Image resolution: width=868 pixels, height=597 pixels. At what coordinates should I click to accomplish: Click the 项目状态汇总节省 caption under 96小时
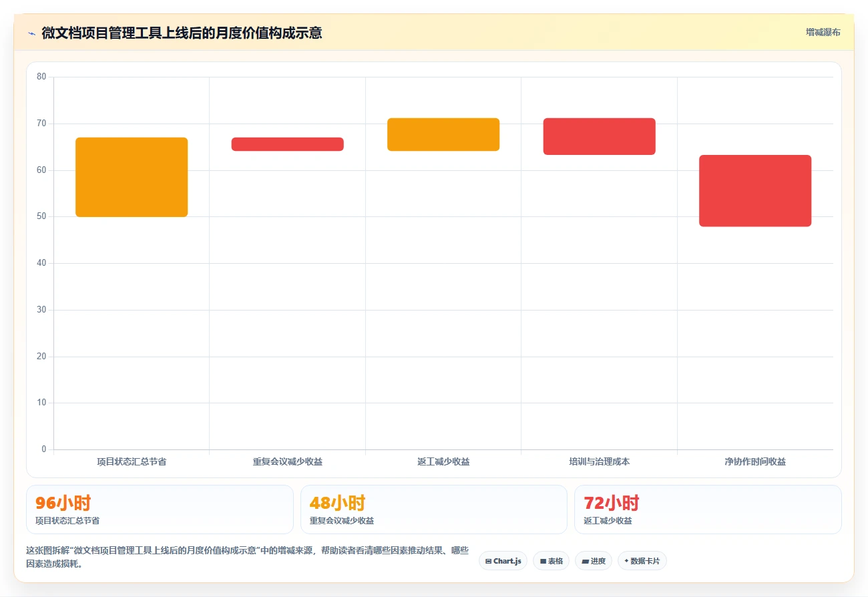click(67, 521)
